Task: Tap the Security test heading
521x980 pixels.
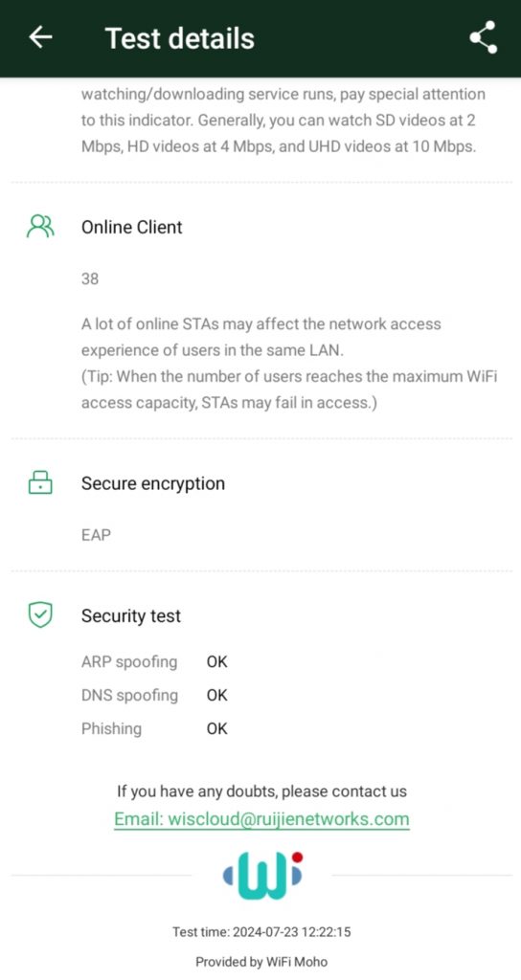Action: (131, 615)
